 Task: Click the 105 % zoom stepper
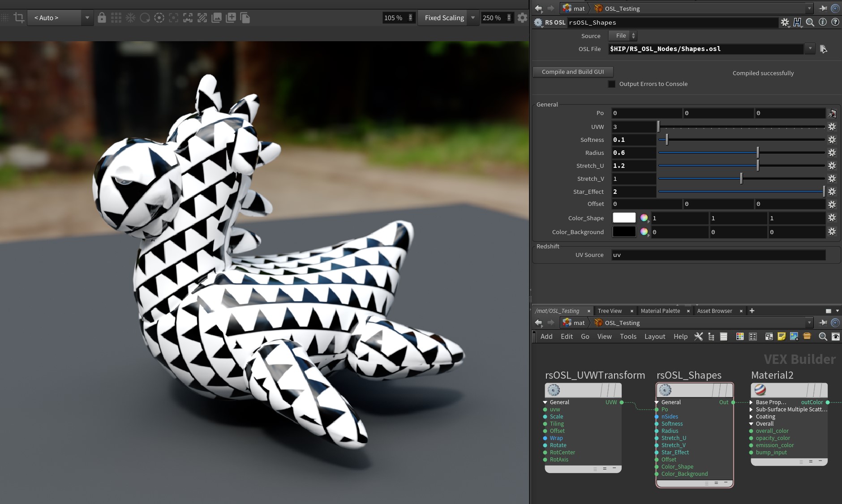[x=411, y=18]
